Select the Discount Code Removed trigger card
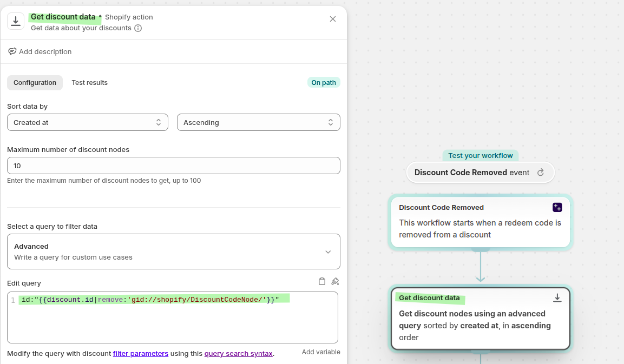The width and height of the screenshot is (624, 364). [481, 222]
